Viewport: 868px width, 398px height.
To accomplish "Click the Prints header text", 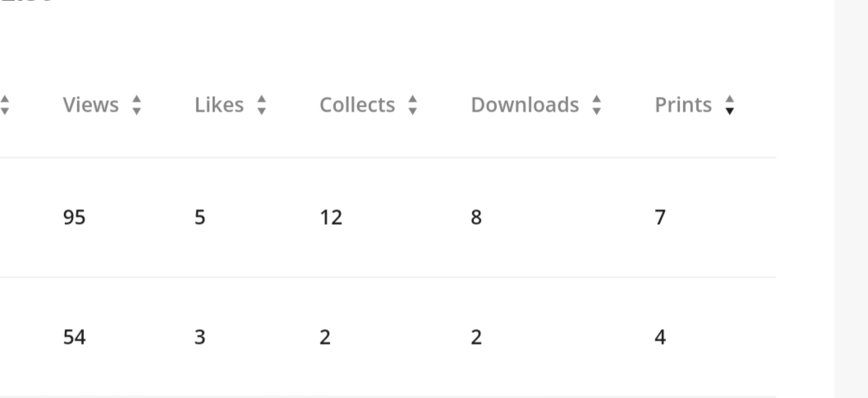I will coord(683,104).
